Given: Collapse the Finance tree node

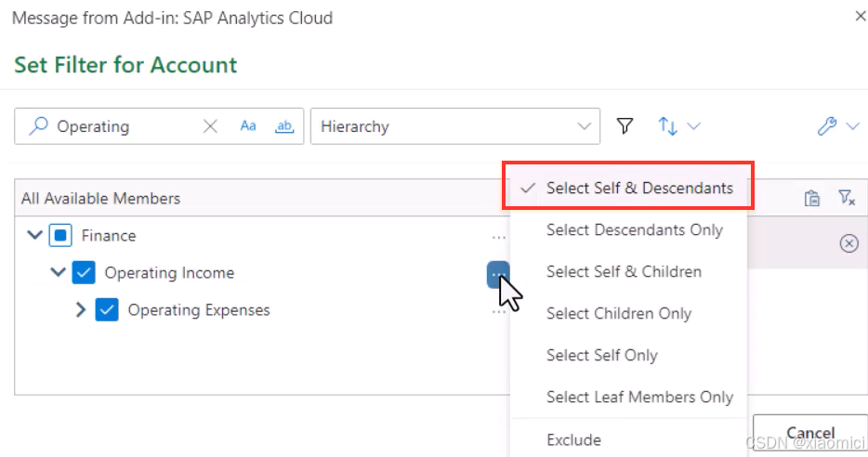Looking at the screenshot, I should click(35, 235).
